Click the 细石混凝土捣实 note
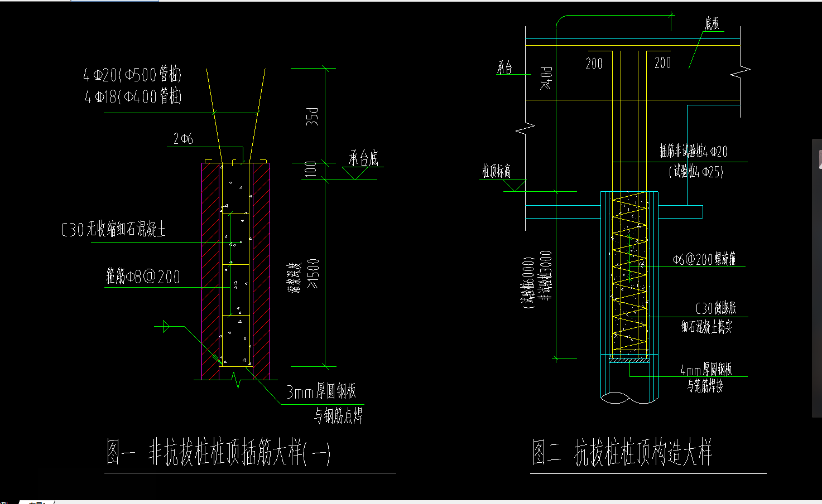The width and height of the screenshot is (822, 504). click(706, 327)
